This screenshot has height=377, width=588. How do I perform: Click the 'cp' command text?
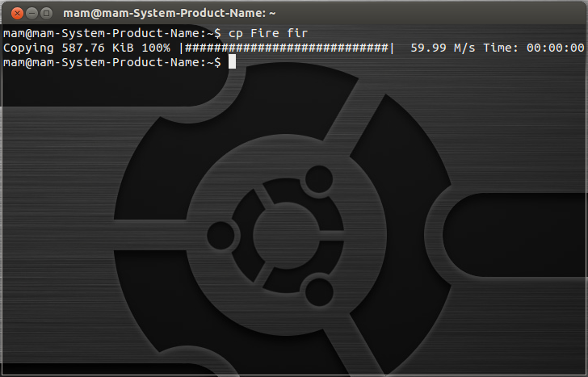pos(235,33)
